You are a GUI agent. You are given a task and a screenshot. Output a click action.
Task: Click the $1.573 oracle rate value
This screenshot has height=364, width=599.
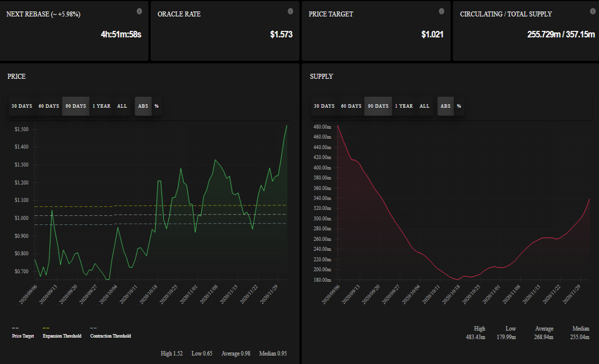(x=282, y=35)
